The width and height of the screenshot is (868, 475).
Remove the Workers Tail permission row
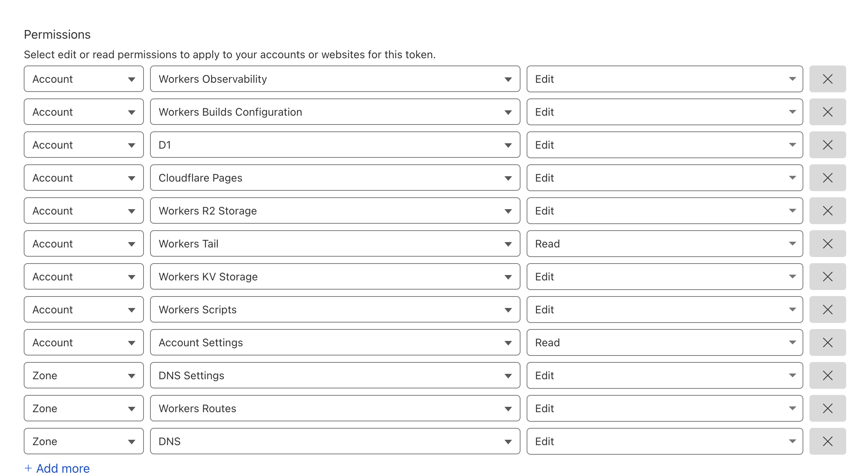pyautogui.click(x=827, y=244)
